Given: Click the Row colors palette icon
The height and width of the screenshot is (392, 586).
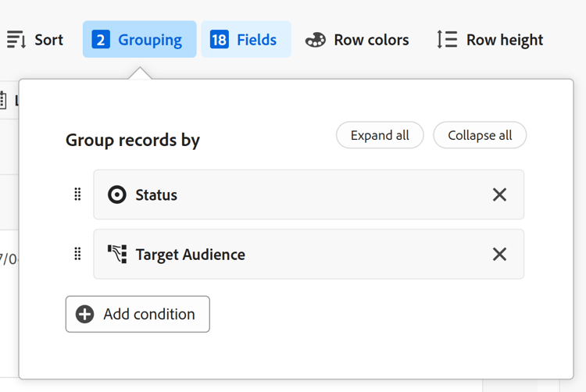Looking at the screenshot, I should pyautogui.click(x=316, y=40).
